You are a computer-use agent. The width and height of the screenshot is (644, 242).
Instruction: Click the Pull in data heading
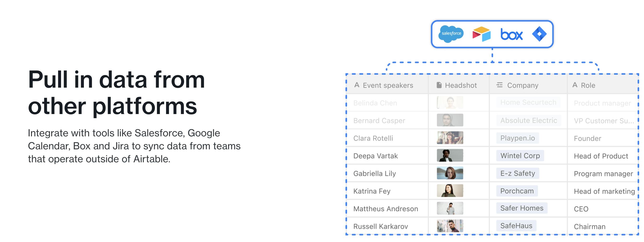tap(116, 92)
